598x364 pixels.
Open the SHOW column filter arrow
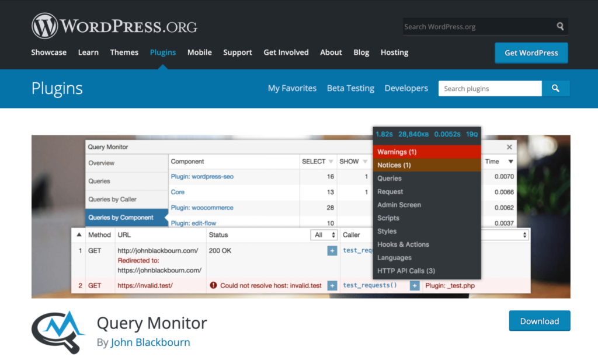coord(365,162)
